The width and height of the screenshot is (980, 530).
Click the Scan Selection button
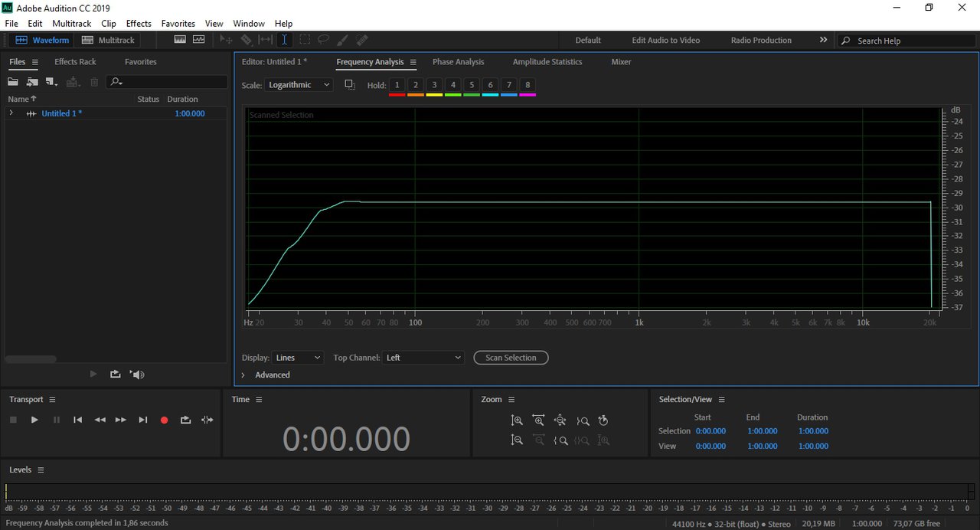pos(511,358)
